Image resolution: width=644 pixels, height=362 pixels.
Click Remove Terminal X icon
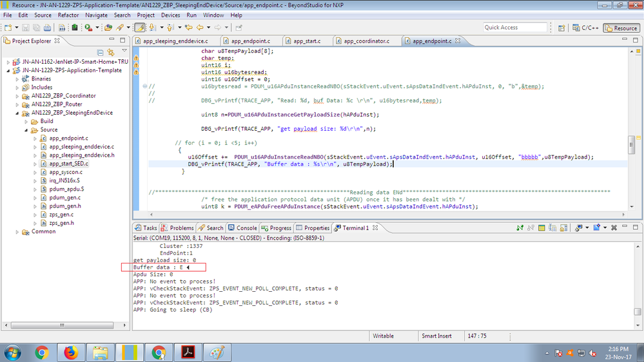[614, 228]
